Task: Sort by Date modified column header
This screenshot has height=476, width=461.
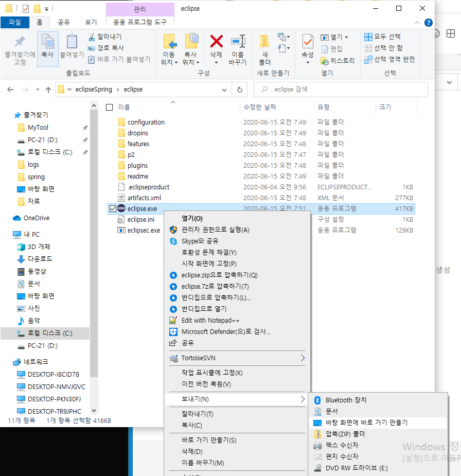Action: 260,107
